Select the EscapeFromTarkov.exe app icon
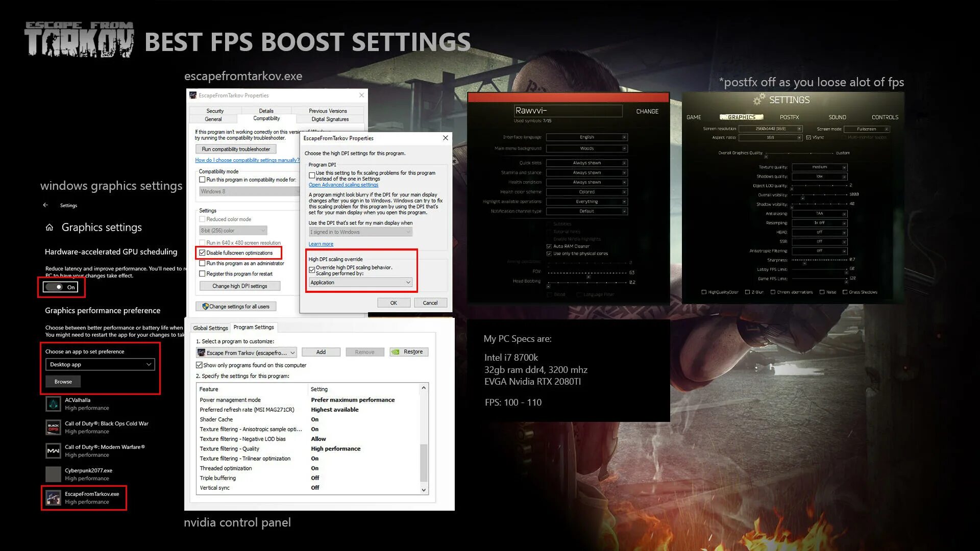Screen dimensions: 980x551 [53, 498]
